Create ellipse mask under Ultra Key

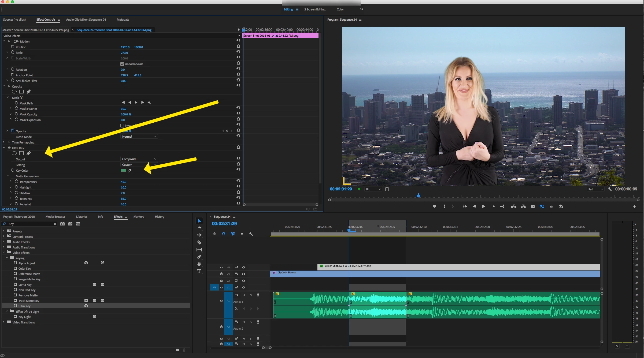[14, 153]
